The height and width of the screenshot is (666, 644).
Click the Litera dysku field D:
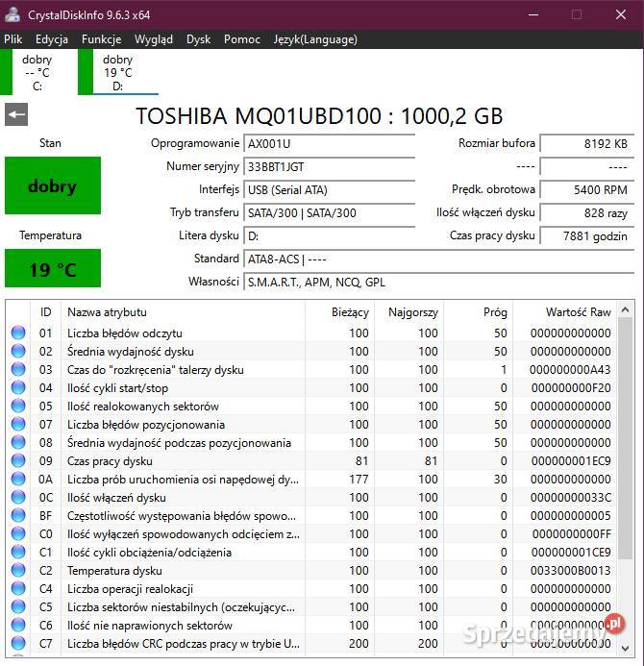tap(330, 235)
